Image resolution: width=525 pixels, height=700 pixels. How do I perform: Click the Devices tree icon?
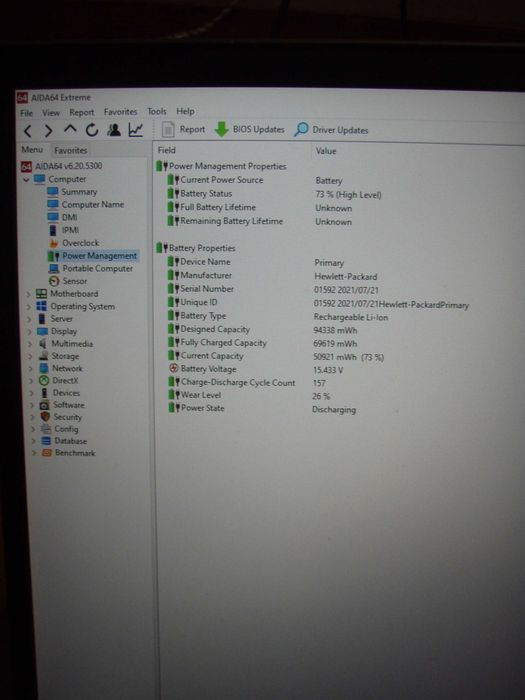tap(44, 393)
